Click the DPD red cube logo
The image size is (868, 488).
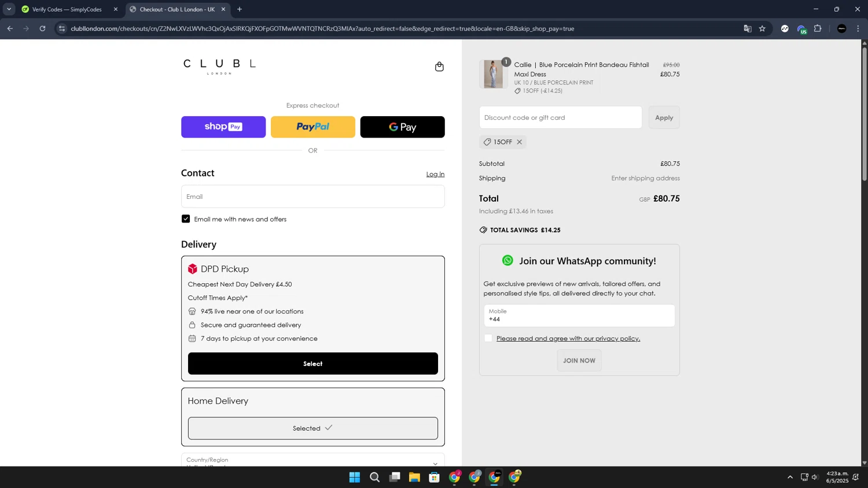[193, 269]
